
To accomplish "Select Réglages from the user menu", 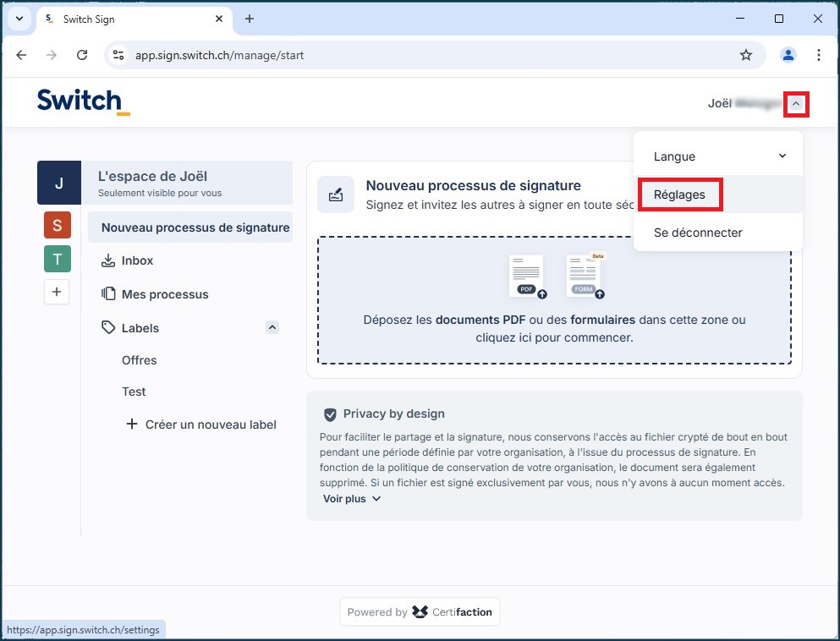I will 679,194.
